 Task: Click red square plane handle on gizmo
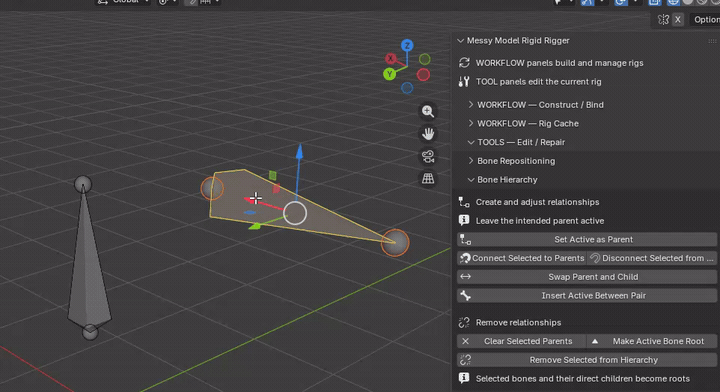pyautogui.click(x=276, y=189)
